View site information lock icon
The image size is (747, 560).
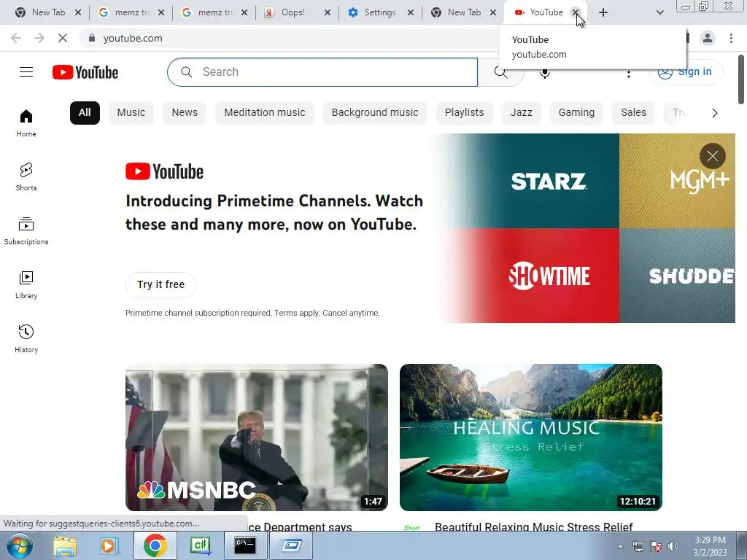tap(92, 38)
